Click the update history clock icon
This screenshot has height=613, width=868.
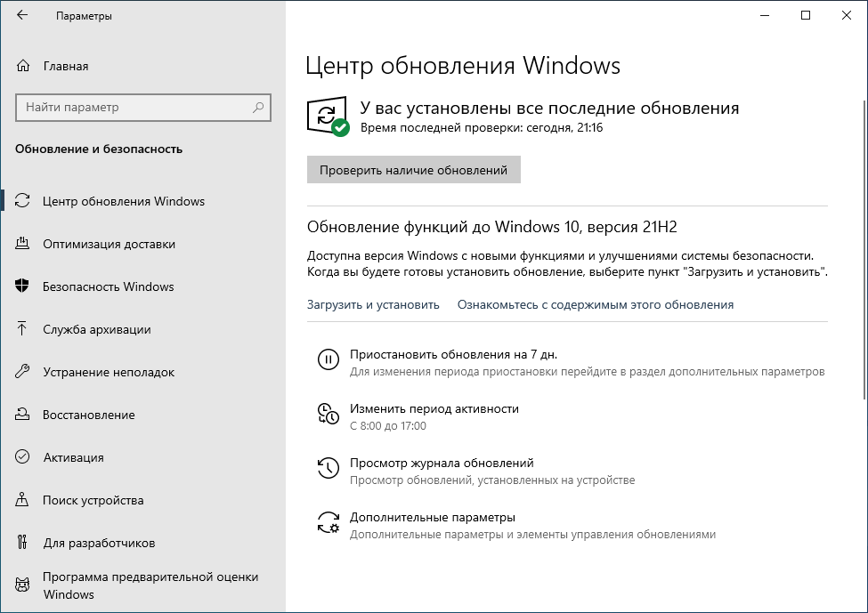(x=328, y=468)
